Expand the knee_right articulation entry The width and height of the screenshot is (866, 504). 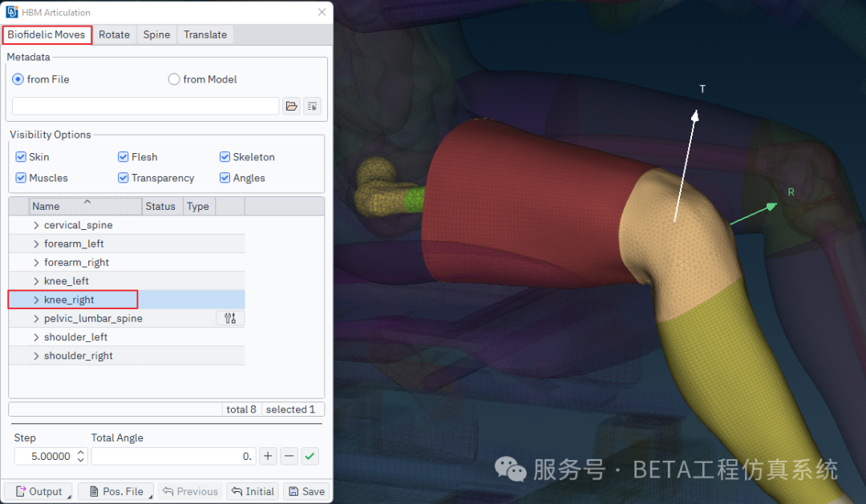tap(36, 300)
